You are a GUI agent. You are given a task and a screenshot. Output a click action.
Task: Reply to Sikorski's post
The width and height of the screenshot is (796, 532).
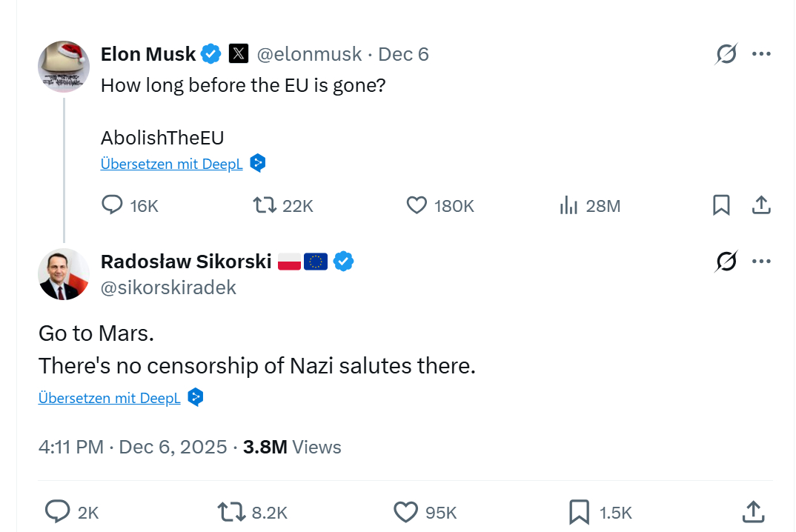[58, 512]
